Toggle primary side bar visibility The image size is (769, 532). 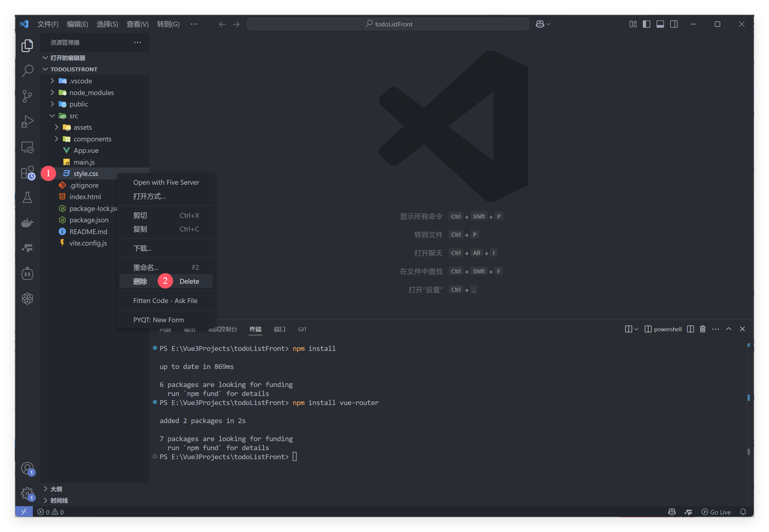click(646, 24)
